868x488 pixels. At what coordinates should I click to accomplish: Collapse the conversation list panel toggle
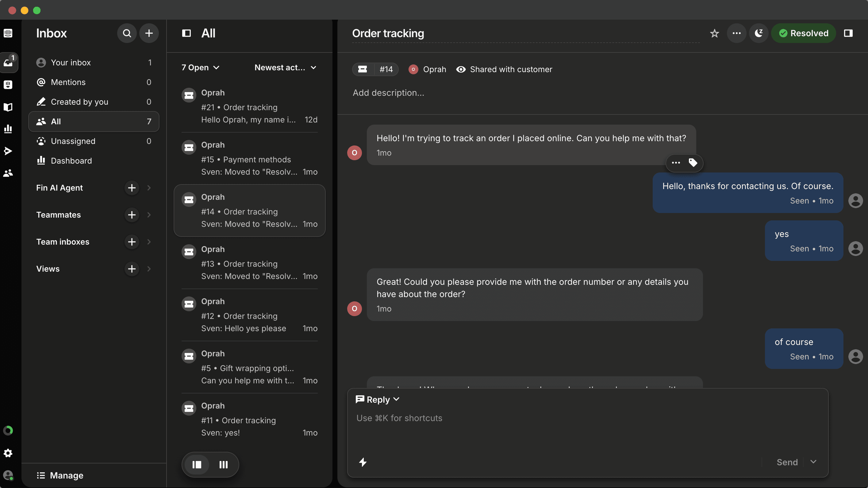(x=186, y=33)
